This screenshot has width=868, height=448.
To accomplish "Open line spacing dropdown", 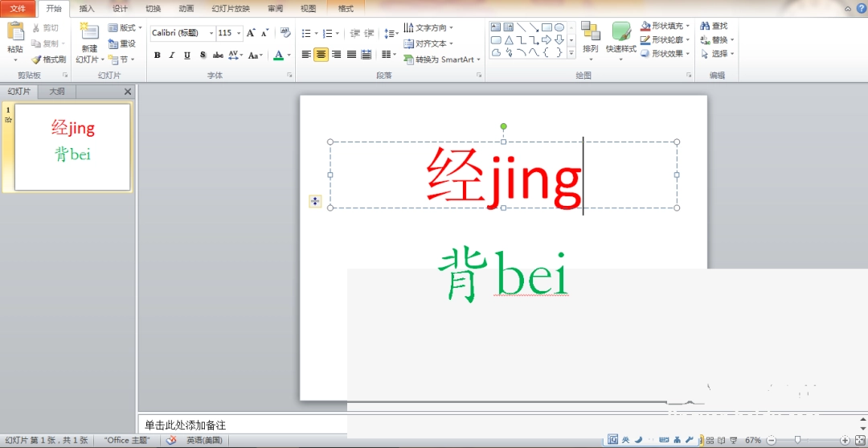I will [391, 34].
